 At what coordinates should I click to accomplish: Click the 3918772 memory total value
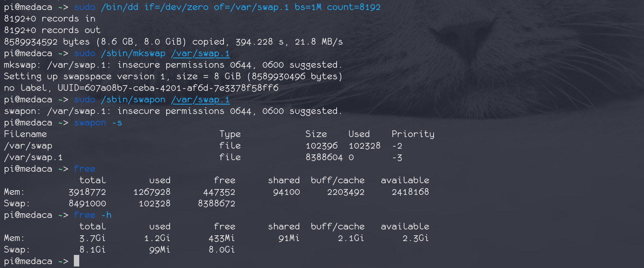(87, 192)
